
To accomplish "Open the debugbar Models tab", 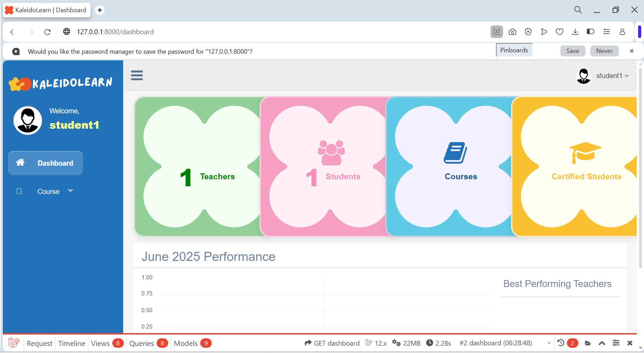I will 193,344.
